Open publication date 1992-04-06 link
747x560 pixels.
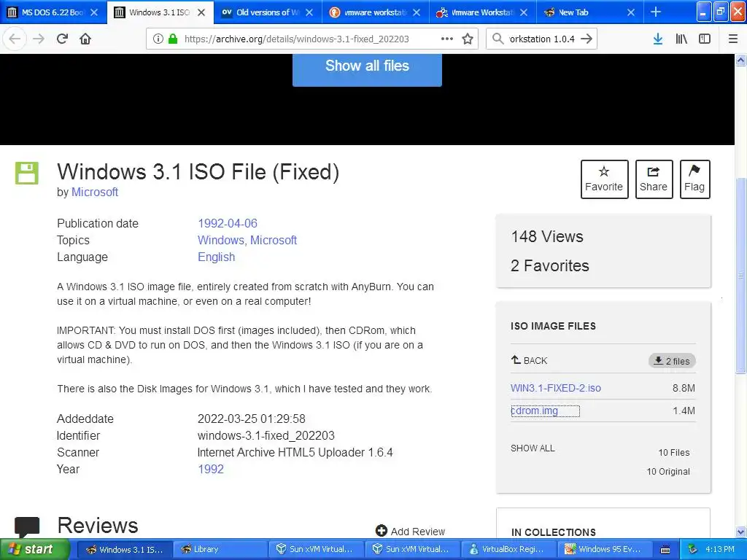point(228,223)
